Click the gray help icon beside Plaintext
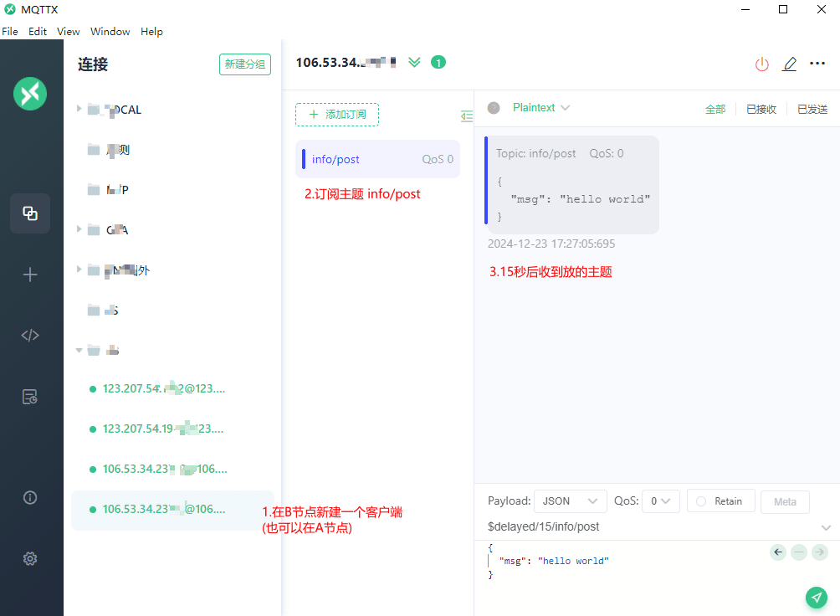Viewport: 840px width, 616px height. tap(494, 108)
